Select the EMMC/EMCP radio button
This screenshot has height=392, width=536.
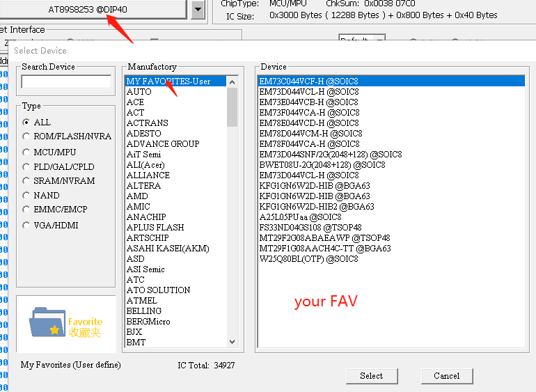coord(26,210)
